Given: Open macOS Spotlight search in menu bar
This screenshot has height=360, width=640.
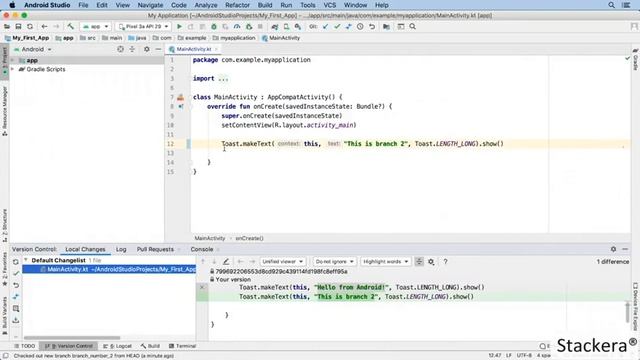Looking at the screenshot, I should point(611,5).
